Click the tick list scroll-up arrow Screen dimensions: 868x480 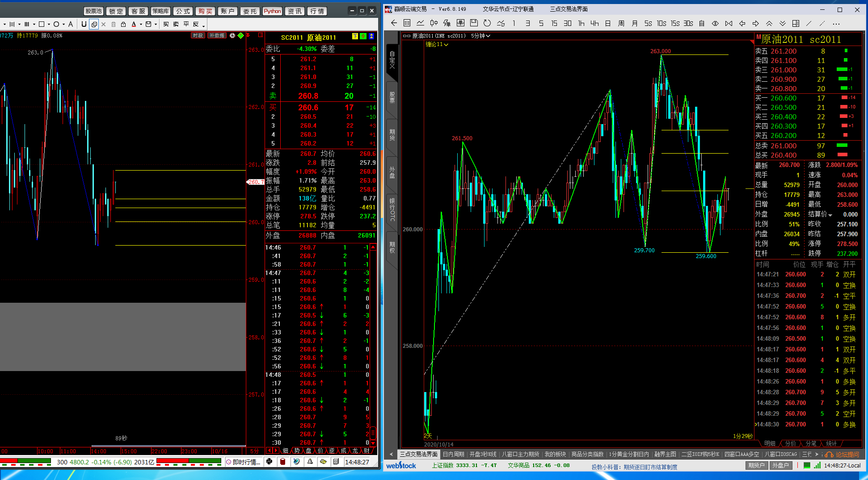pyautogui.click(x=373, y=247)
